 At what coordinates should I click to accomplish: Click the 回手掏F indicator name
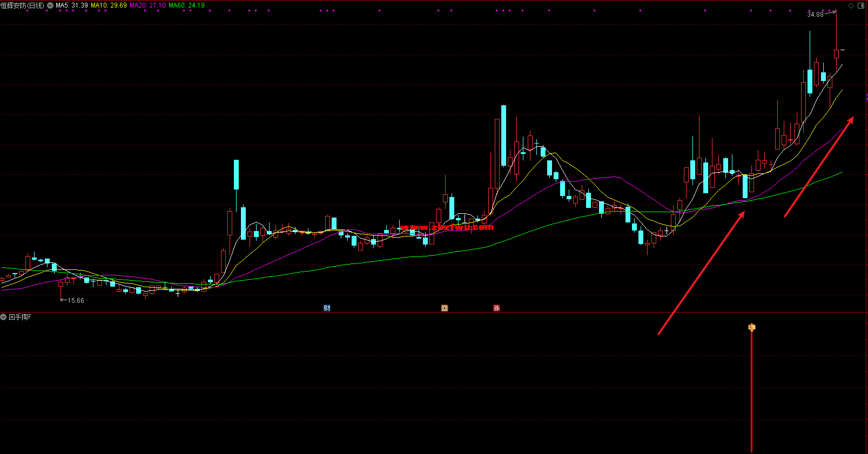click(x=20, y=317)
